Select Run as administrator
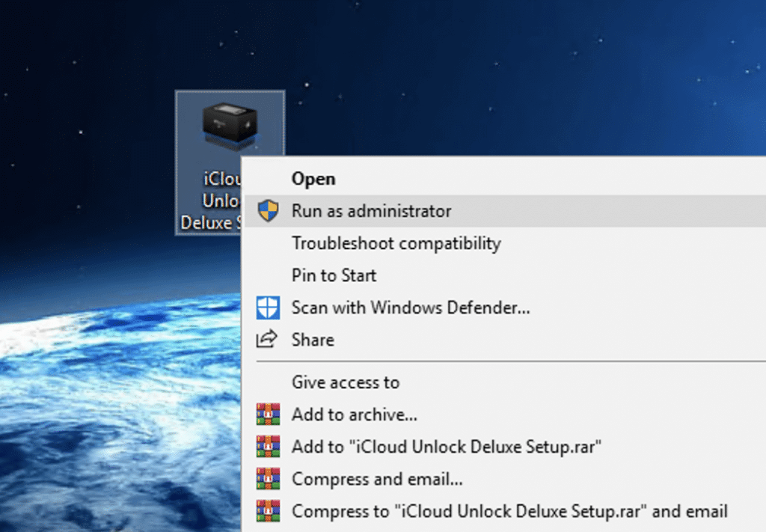This screenshot has width=766, height=532. coord(371,211)
